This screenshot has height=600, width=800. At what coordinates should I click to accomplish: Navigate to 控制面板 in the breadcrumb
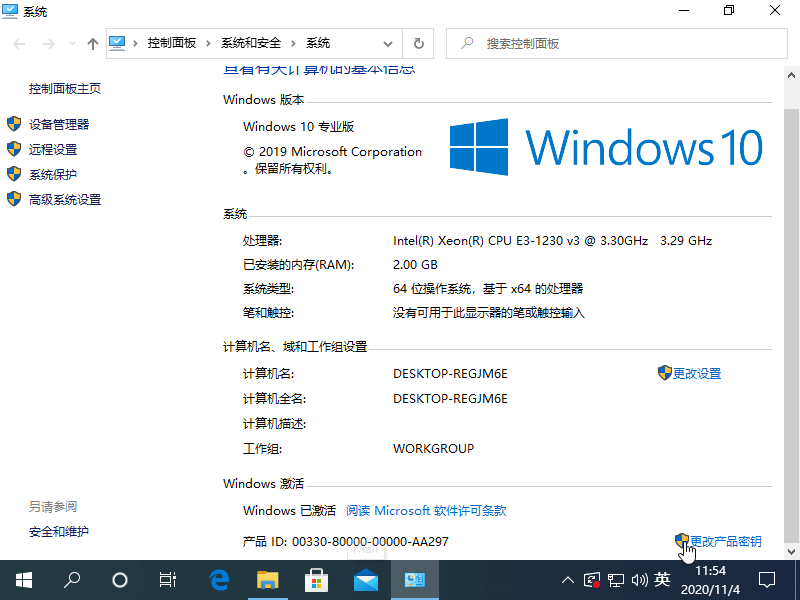coord(166,43)
